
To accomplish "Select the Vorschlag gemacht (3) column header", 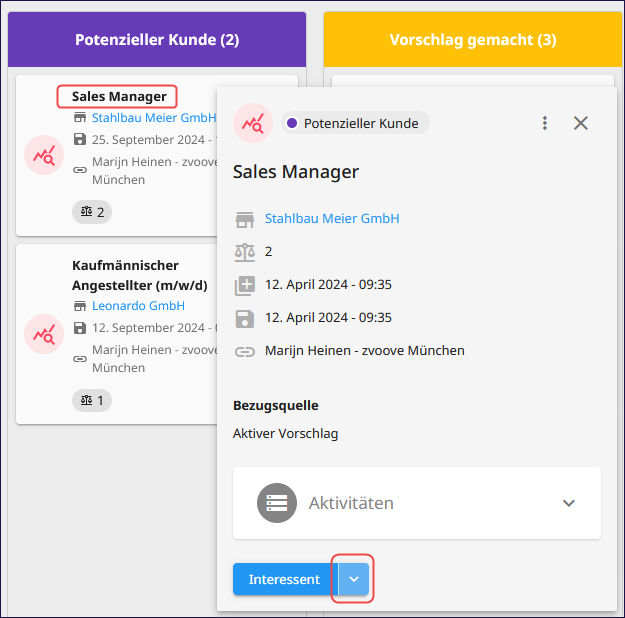I will [x=473, y=39].
